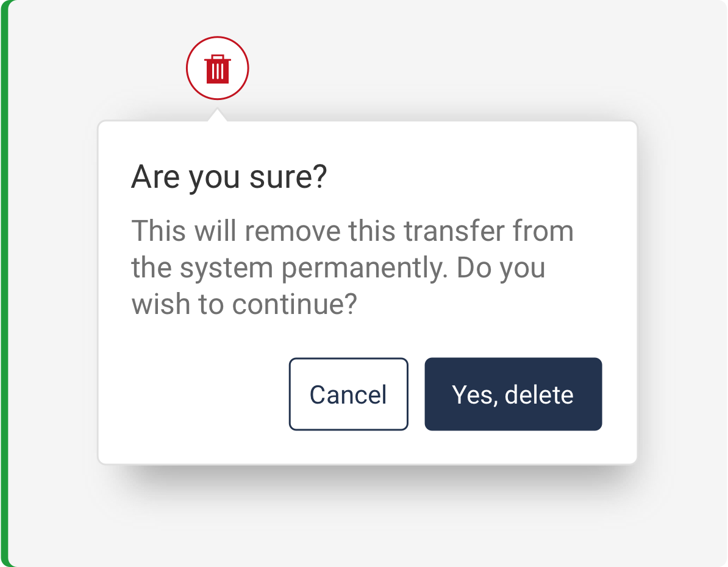Click the green vertical strip at left edge

(4, 283)
